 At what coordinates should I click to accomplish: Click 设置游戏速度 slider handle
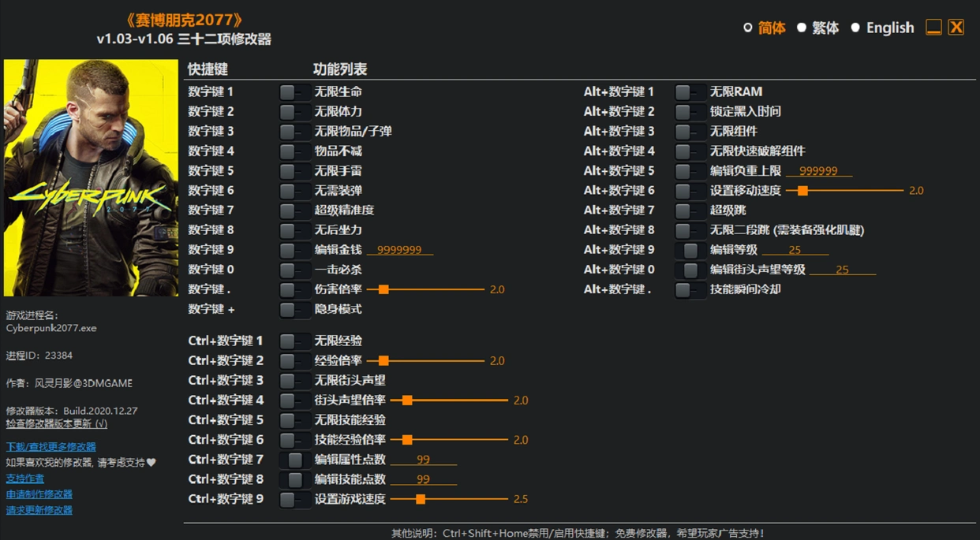pos(421,499)
